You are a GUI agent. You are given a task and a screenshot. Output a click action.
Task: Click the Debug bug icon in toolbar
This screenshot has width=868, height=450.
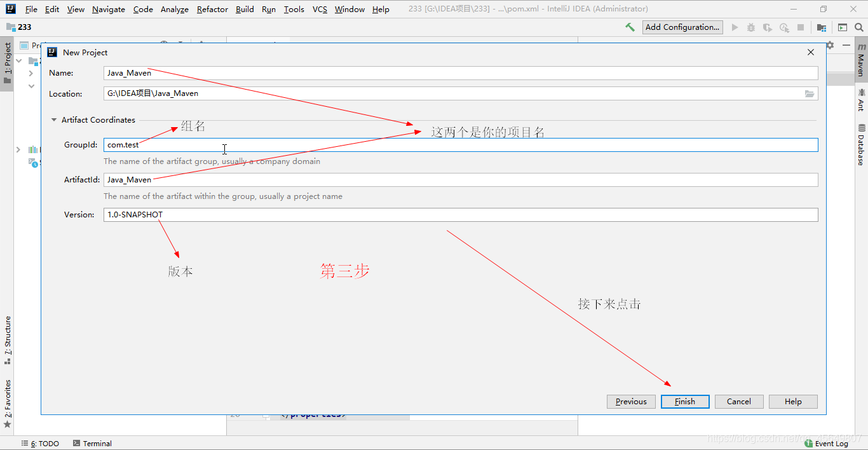tap(751, 27)
